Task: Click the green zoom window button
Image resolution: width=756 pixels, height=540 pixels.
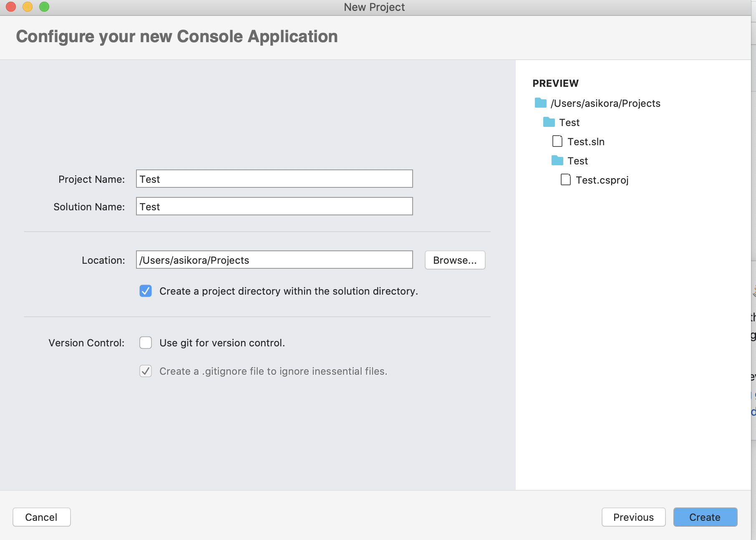Action: 44,7
